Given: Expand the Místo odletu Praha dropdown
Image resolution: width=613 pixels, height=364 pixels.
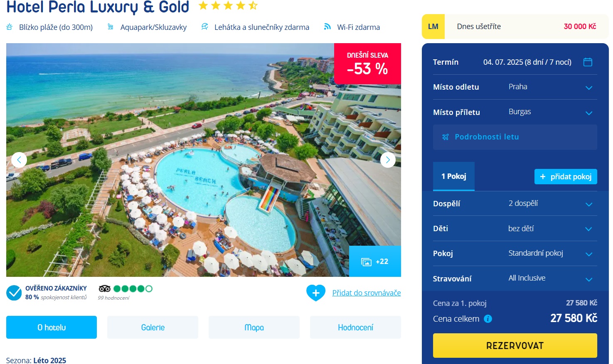Looking at the screenshot, I should click(x=515, y=87).
